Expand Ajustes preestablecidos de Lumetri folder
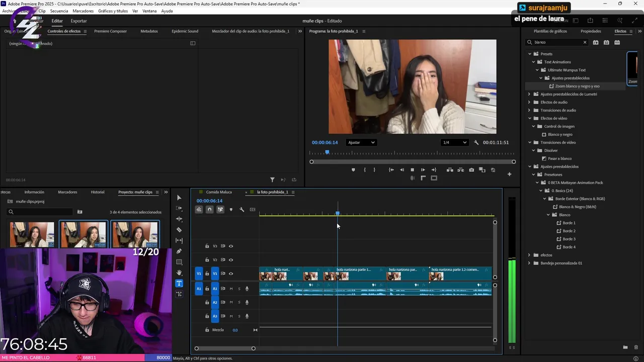Image resolution: width=644 pixels, height=362 pixels. click(529, 94)
